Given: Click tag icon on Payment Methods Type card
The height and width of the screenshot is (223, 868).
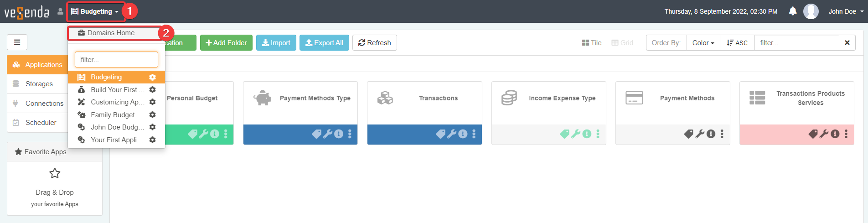Looking at the screenshot, I should click(x=316, y=134).
